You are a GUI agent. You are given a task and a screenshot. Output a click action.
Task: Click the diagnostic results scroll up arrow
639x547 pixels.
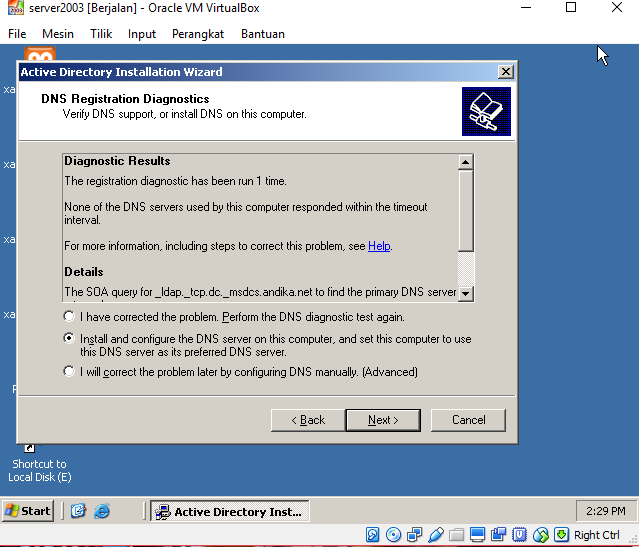pos(465,162)
